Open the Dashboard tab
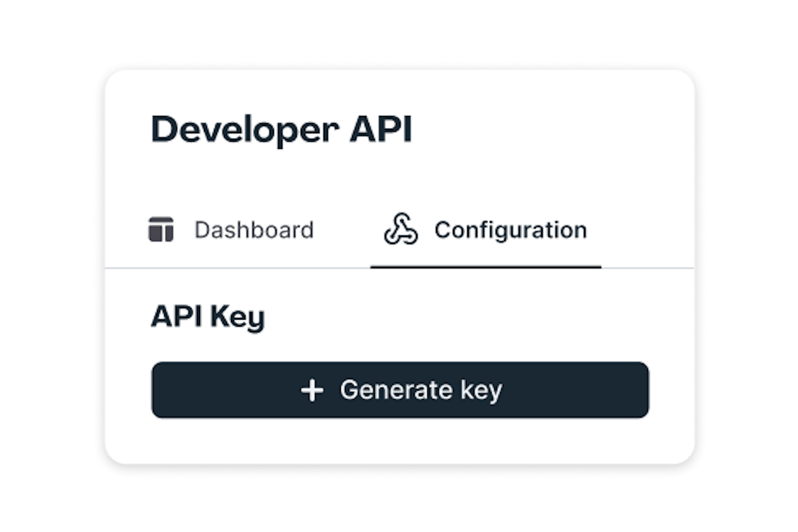The height and width of the screenshot is (532, 798). coord(232,230)
